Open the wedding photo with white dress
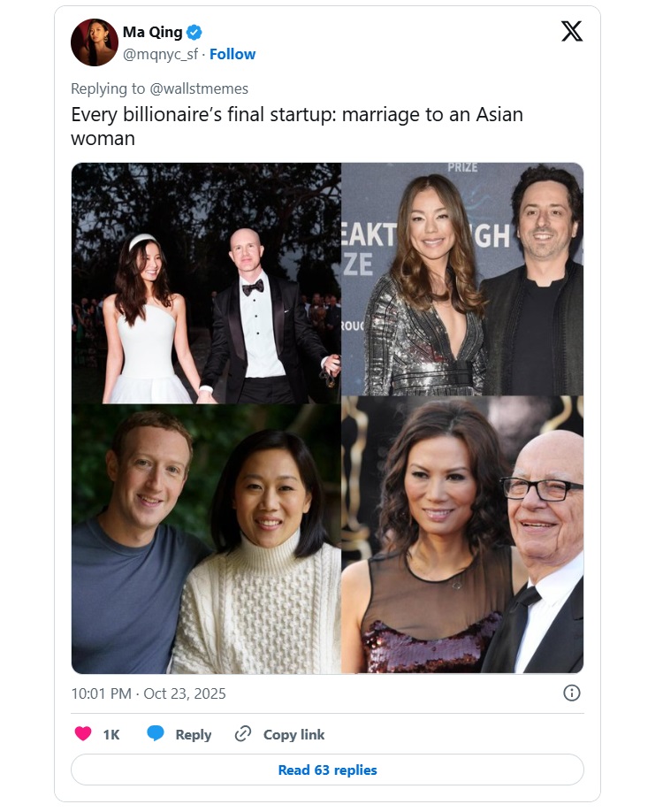Image resolution: width=663 pixels, height=812 pixels. click(206, 283)
